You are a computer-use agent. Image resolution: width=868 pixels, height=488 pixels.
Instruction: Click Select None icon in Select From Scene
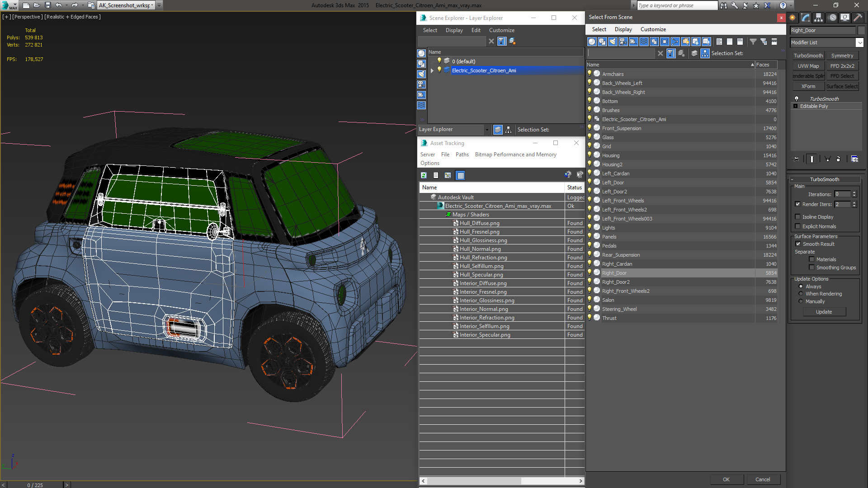[730, 42]
